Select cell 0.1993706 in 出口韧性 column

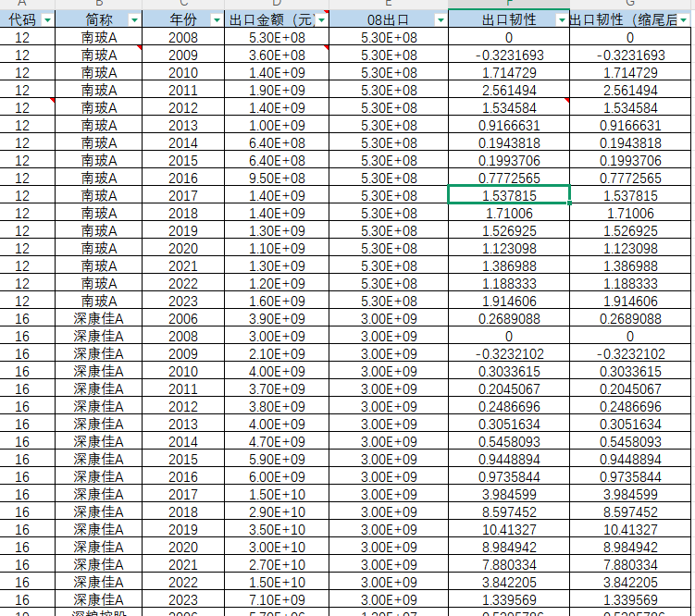(x=509, y=160)
